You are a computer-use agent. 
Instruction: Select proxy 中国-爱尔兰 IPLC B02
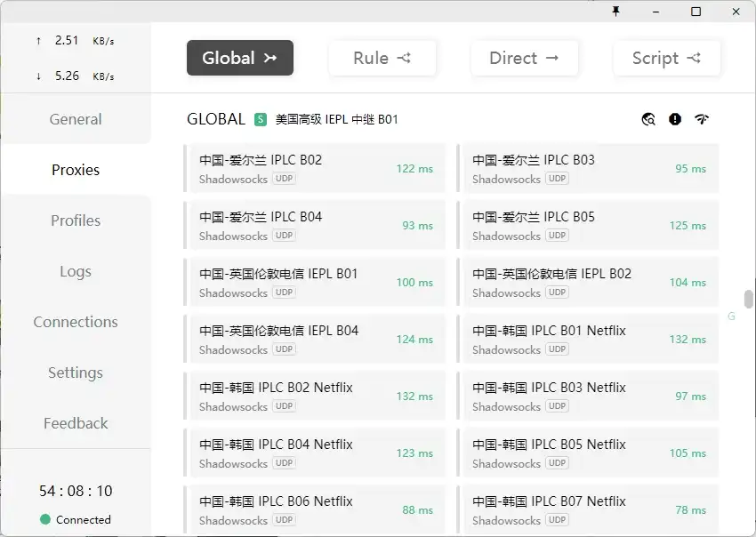[314, 168]
